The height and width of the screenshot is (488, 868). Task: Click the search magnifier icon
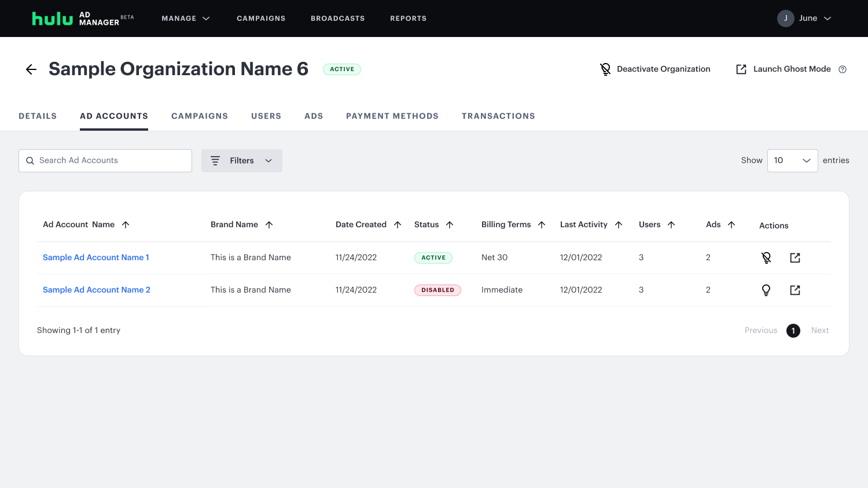pos(30,160)
